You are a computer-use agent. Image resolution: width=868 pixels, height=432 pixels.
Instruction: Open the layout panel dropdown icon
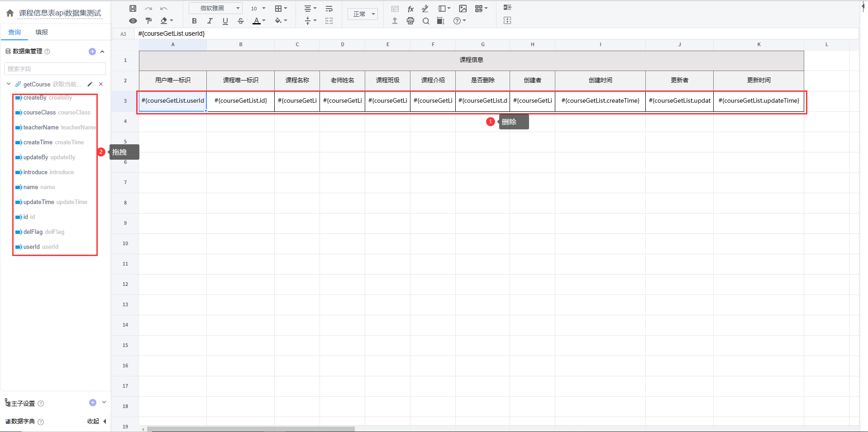(x=444, y=9)
